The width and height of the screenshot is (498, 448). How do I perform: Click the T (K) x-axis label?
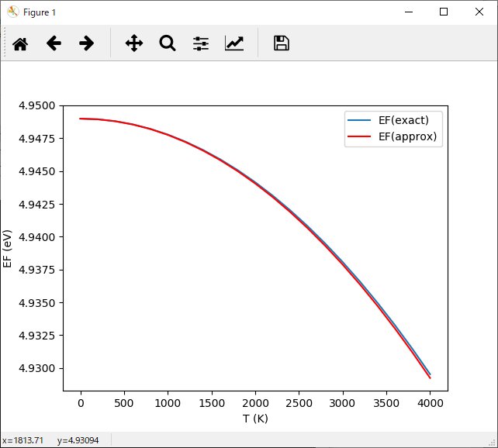(255, 419)
